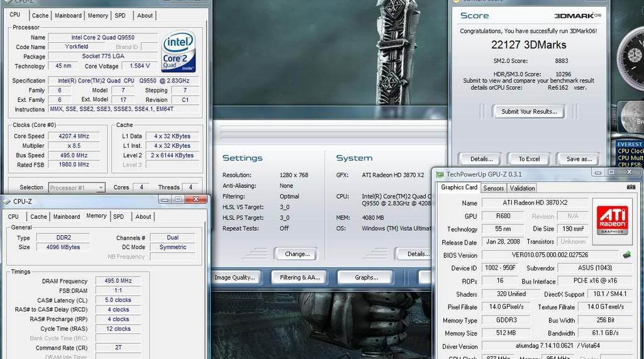Click the CPU Name field Intel Core 2 Quad Q9550
The width and height of the screenshot is (644, 359).
[x=103, y=37]
